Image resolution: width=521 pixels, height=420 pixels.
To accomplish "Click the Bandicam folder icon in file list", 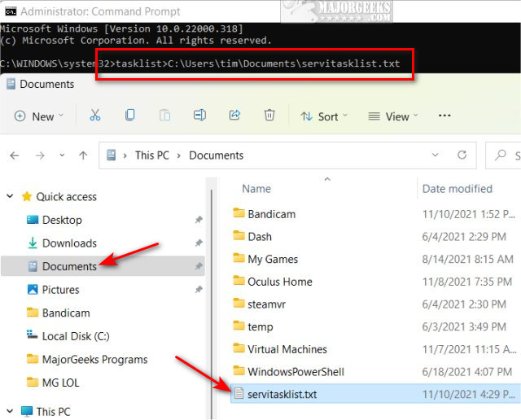I will [x=239, y=212].
